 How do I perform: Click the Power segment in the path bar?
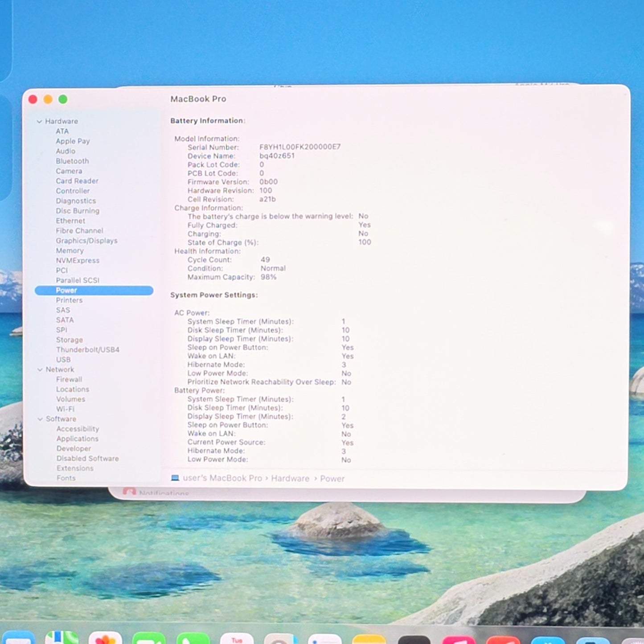[332, 479]
